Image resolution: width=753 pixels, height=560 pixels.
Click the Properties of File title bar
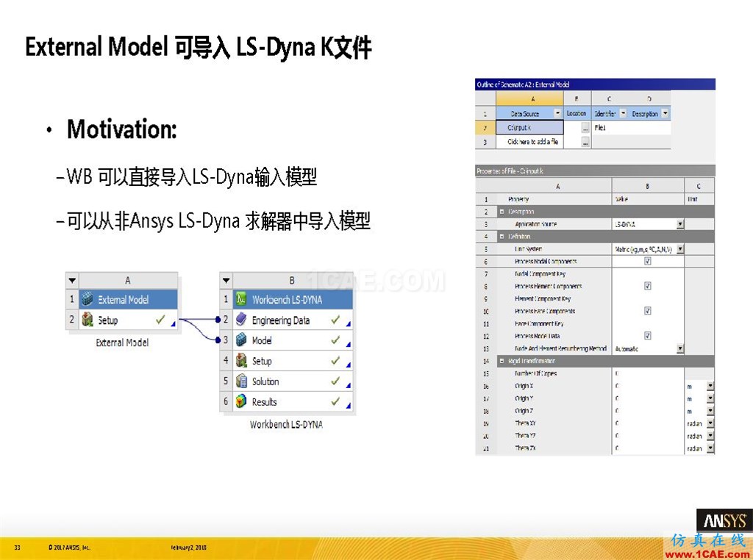pyautogui.click(x=595, y=170)
